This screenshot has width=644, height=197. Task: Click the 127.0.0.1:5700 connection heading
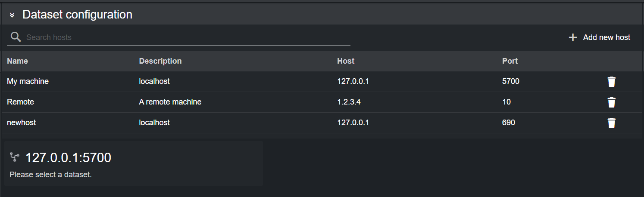click(69, 158)
